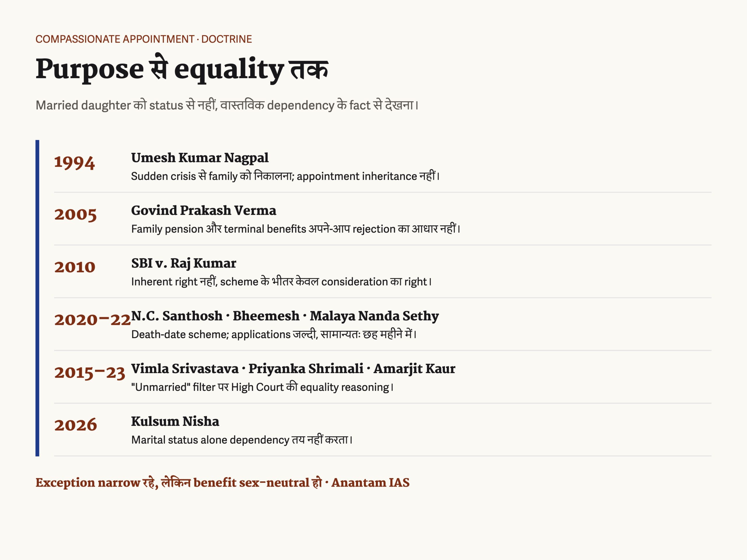
Task: Select the Marital status alone dependency description
Action: coord(241,440)
